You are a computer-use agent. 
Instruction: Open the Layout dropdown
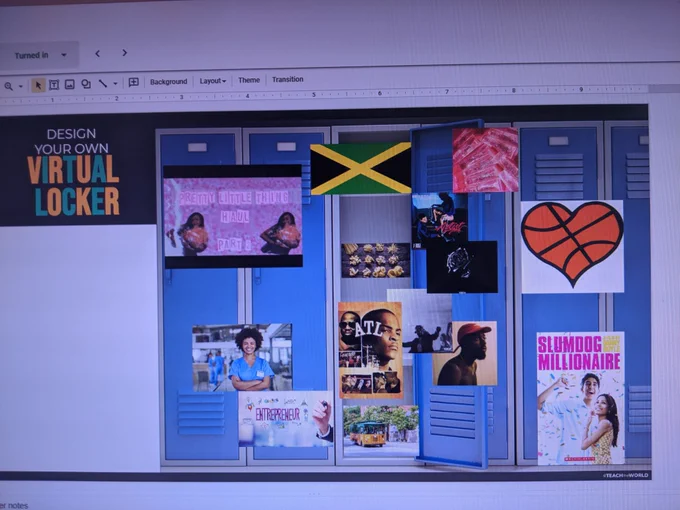pyautogui.click(x=212, y=81)
